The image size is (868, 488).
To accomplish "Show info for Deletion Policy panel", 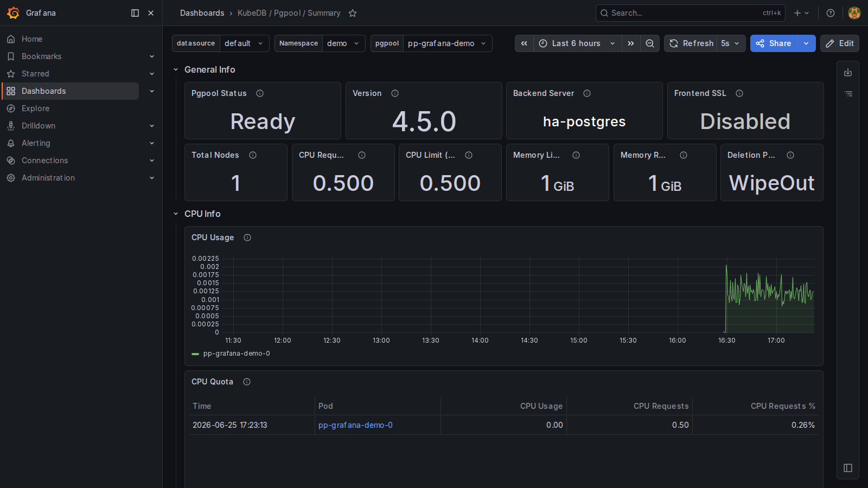I will click(790, 155).
